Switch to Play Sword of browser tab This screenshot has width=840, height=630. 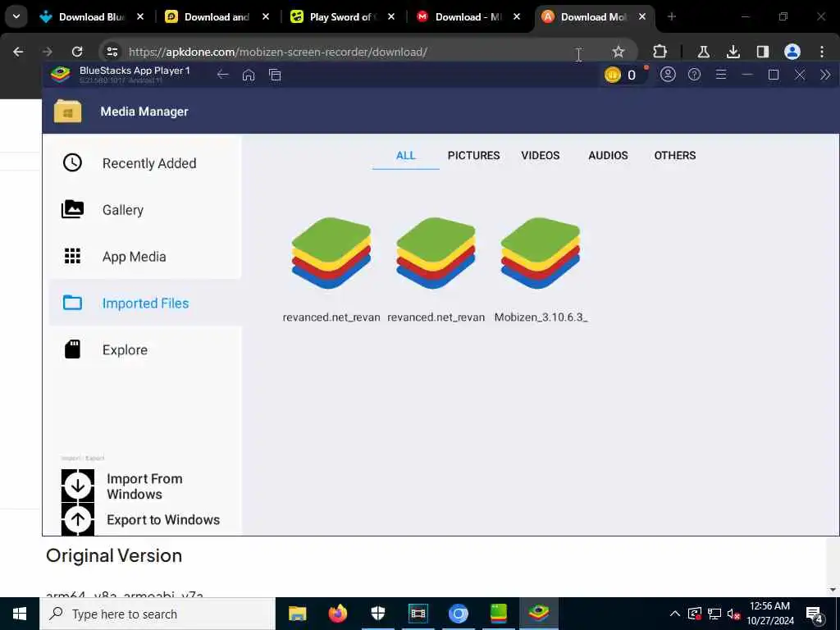click(343, 17)
